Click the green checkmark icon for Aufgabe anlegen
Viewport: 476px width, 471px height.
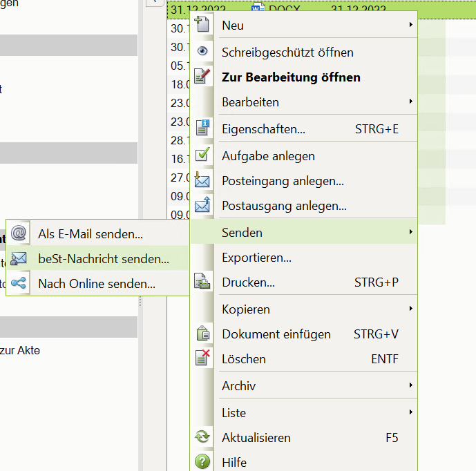[x=202, y=155]
